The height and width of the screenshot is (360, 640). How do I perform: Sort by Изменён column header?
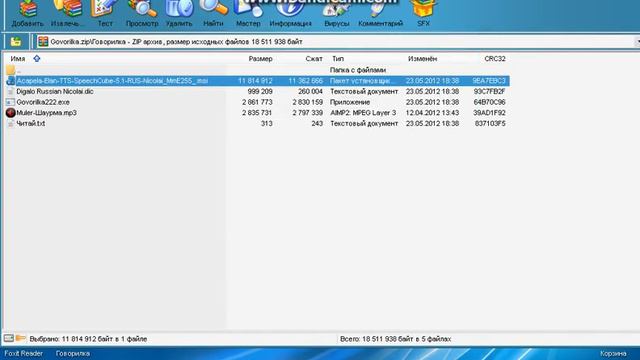[x=422, y=59]
